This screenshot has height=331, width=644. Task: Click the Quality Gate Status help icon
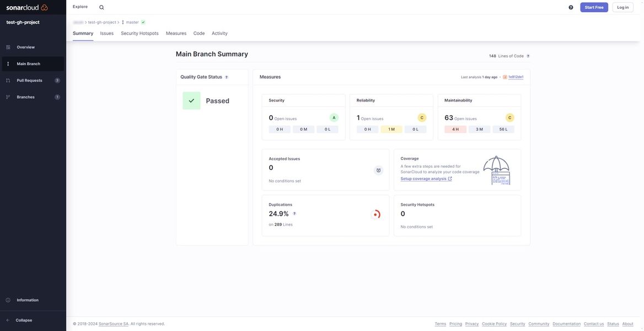pyautogui.click(x=226, y=77)
